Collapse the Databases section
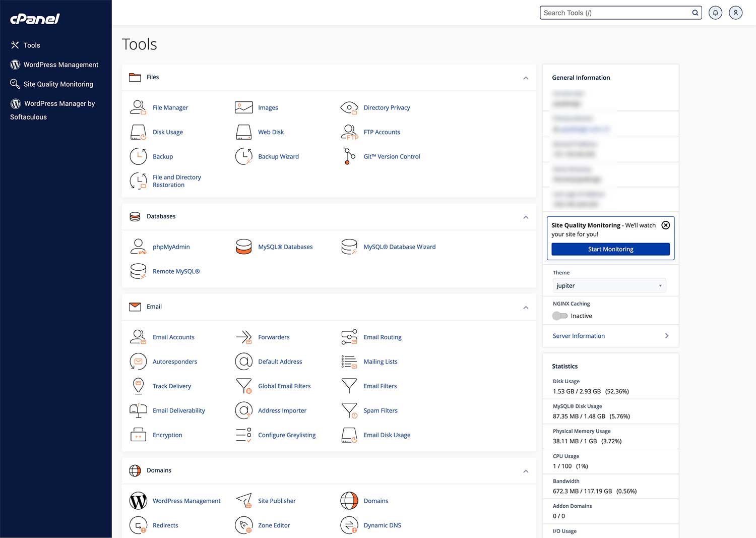Image resolution: width=756 pixels, height=538 pixels. point(526,217)
